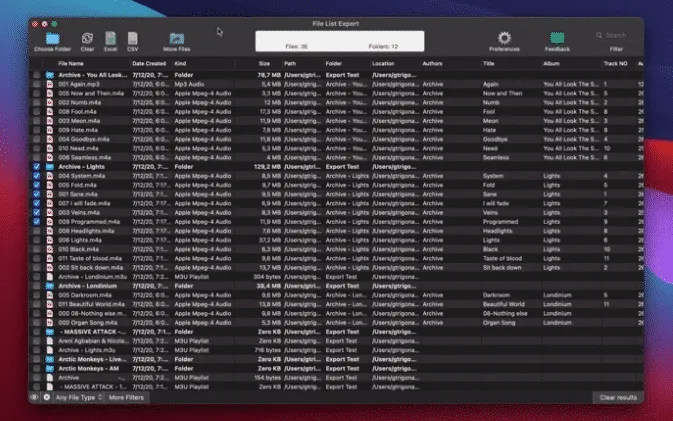This screenshot has width=673, height=421.
Task: Click file icon of 011 Beautiful World.m4a
Action: 50,304
